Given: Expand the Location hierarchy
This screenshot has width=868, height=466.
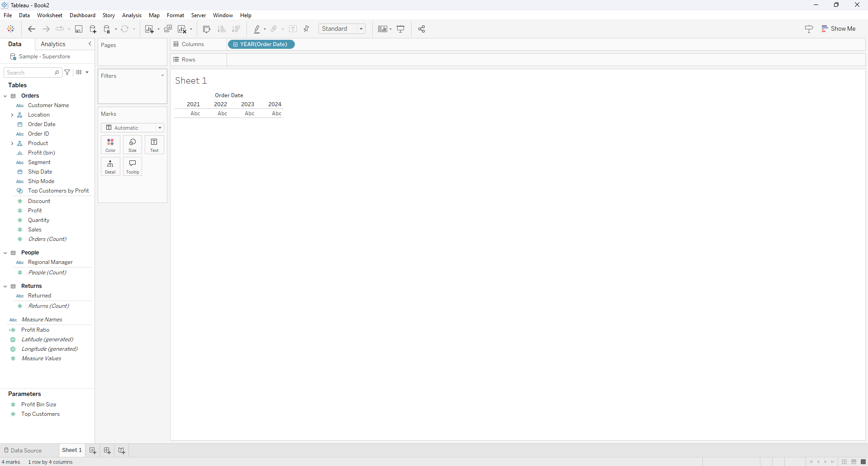Looking at the screenshot, I should coord(12,115).
